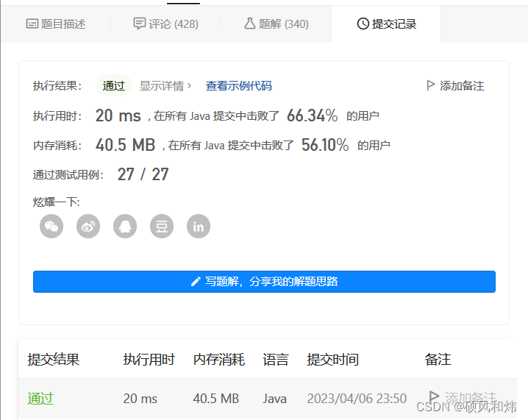Select the 提交记录 tab

pyautogui.click(x=386, y=24)
